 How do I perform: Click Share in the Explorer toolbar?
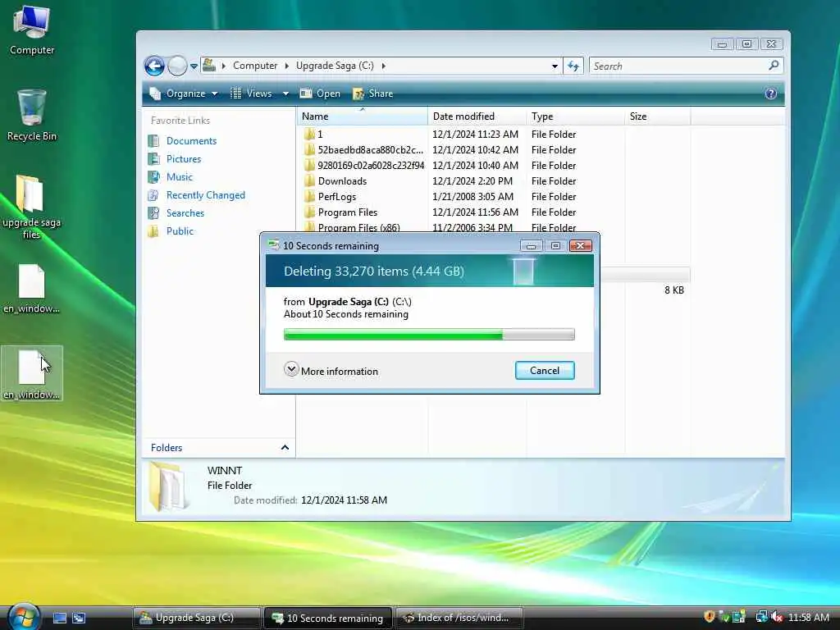coord(373,94)
